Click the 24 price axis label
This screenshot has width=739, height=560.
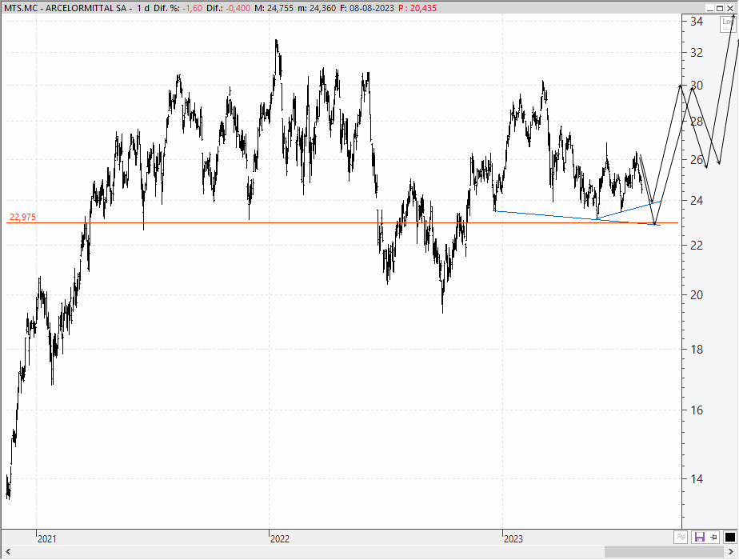pyautogui.click(x=697, y=201)
